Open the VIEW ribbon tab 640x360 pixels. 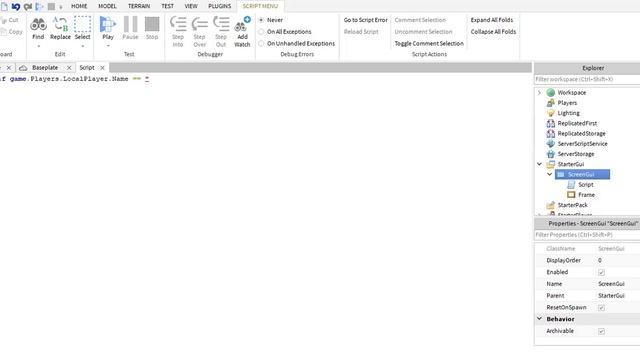tap(191, 6)
